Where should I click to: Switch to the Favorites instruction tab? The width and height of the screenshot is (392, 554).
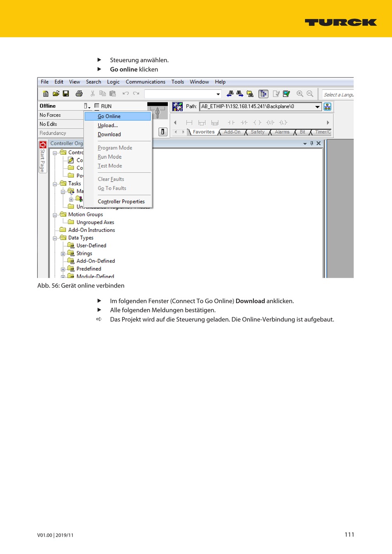coord(203,132)
